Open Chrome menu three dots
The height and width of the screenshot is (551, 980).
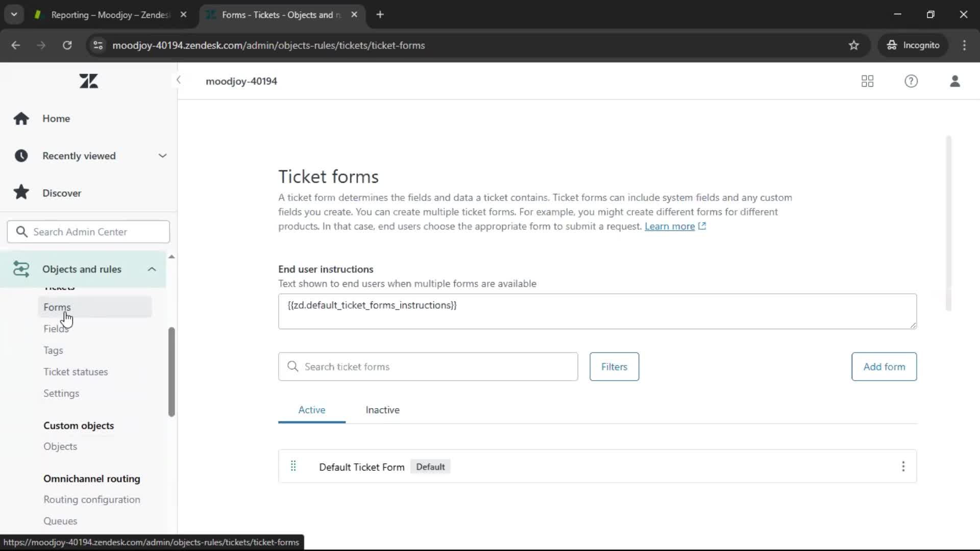click(x=964, y=45)
